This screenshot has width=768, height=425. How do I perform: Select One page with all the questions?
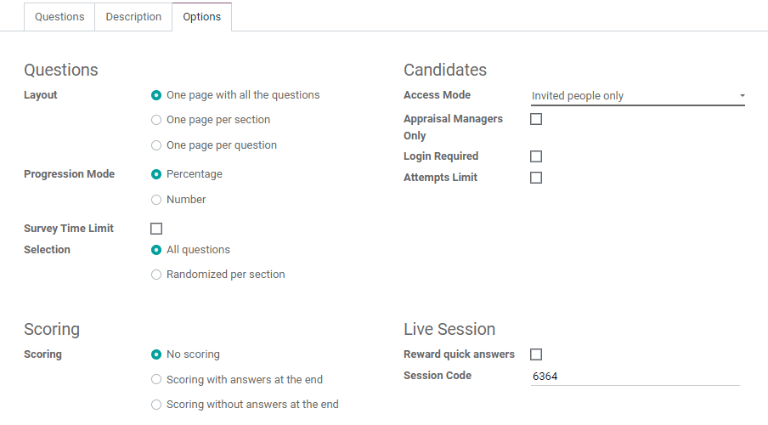point(156,95)
